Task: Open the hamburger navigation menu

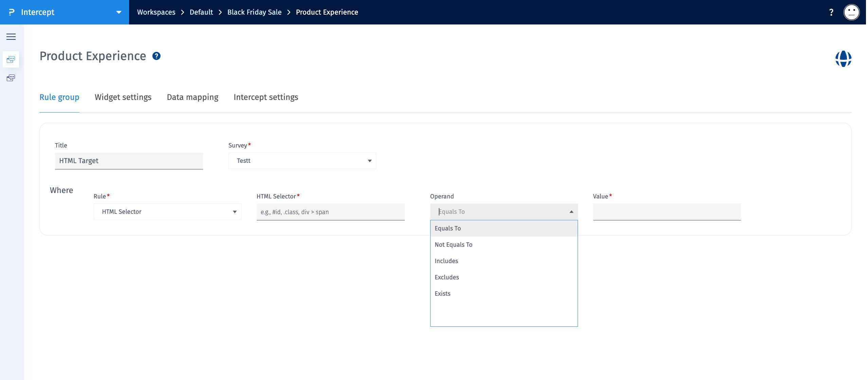Action: (11, 36)
